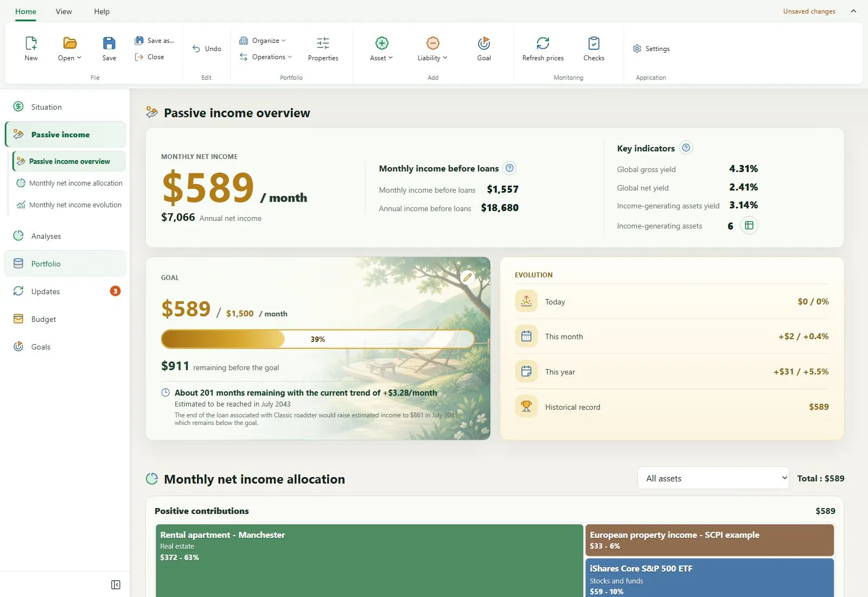Edit the goal with the pencil icon

coord(468,277)
